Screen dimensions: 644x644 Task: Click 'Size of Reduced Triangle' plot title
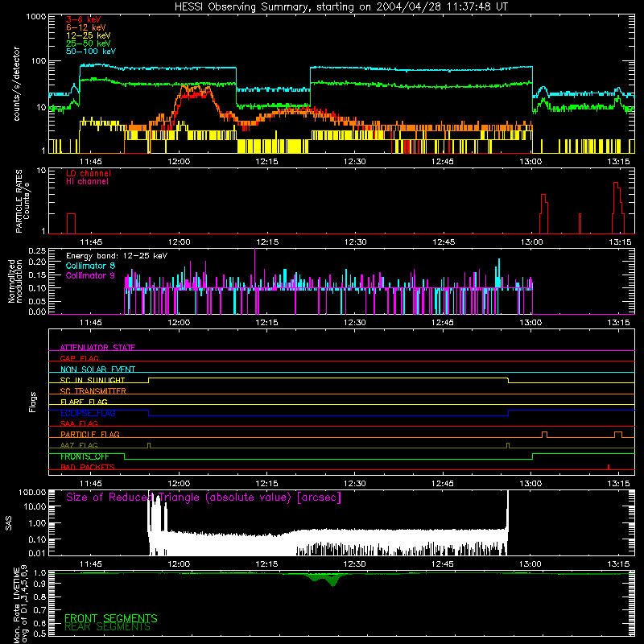point(204,497)
